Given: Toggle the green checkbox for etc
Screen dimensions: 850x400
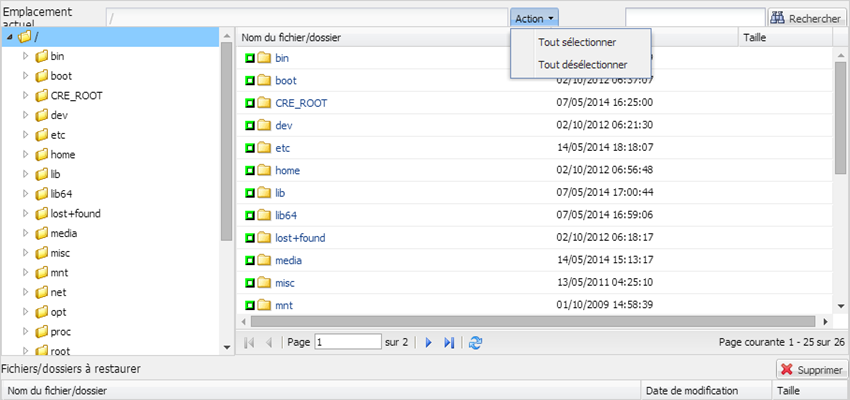Looking at the screenshot, I should (x=250, y=148).
